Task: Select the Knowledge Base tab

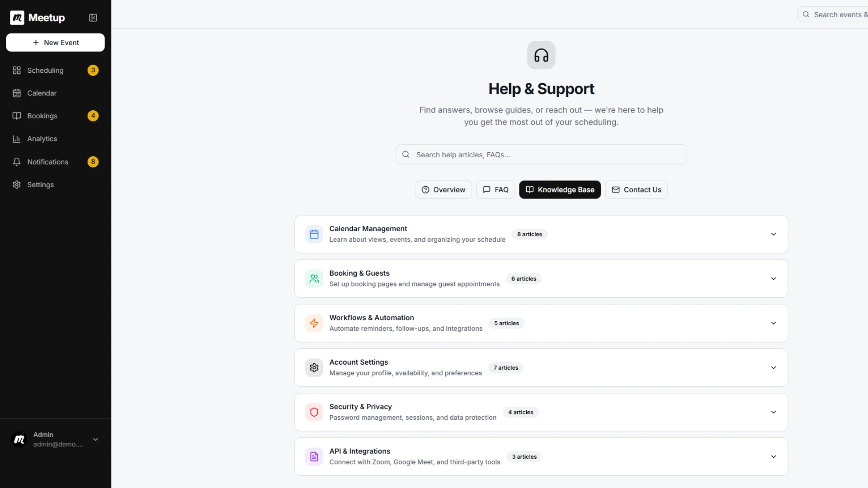Action: click(560, 190)
